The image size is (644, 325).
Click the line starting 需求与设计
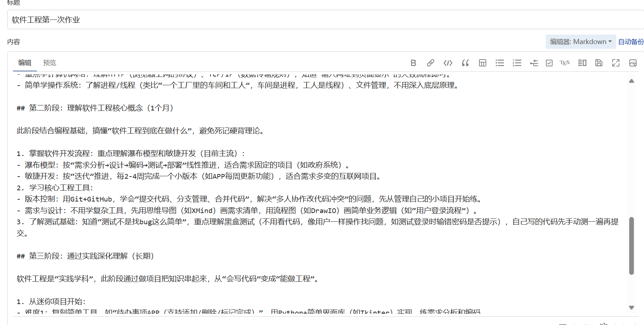point(247,211)
